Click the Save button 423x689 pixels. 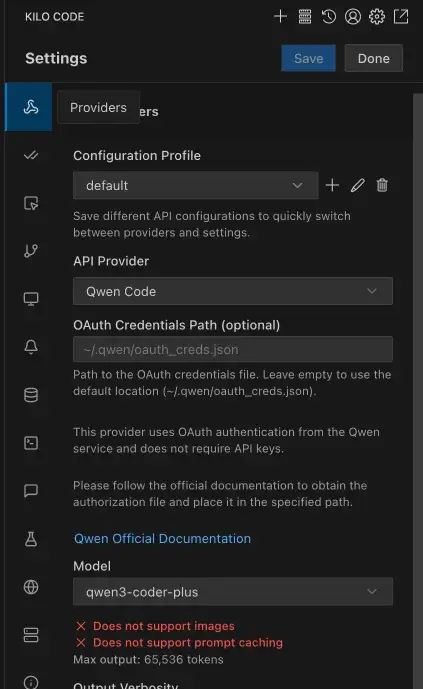[x=308, y=58]
